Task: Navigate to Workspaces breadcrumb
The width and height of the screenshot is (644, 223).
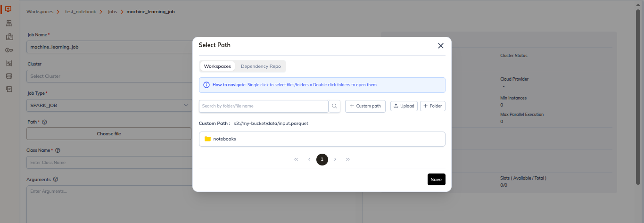Action: tap(40, 11)
